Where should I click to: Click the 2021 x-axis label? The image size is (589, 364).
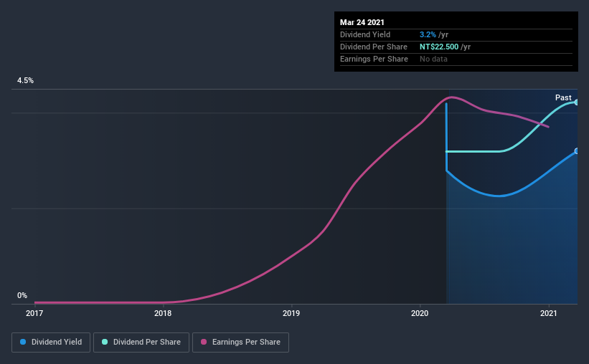coord(548,313)
